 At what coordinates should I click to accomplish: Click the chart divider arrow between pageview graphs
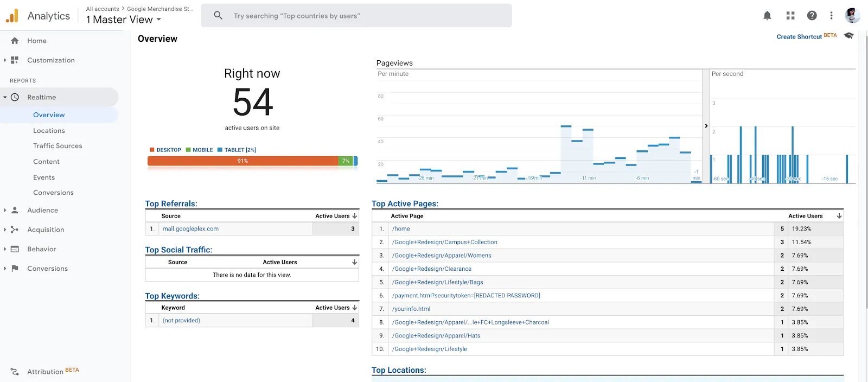[706, 126]
